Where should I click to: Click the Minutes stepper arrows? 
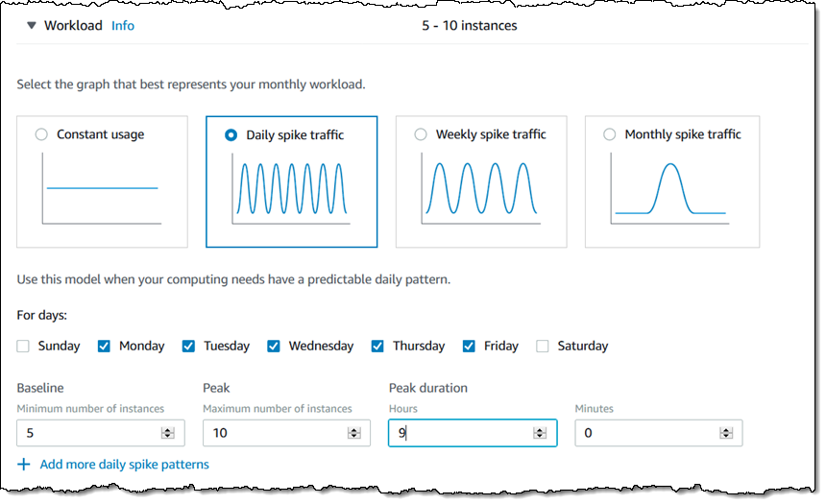coord(726,433)
